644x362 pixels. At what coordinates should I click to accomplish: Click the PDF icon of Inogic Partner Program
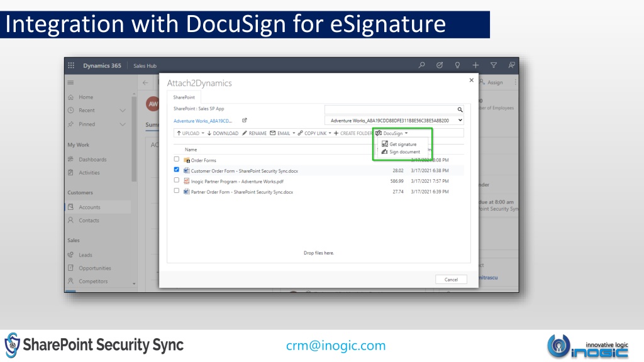point(186,181)
